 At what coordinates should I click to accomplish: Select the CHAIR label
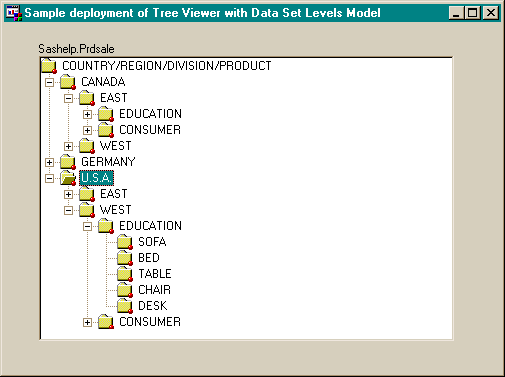(x=154, y=290)
